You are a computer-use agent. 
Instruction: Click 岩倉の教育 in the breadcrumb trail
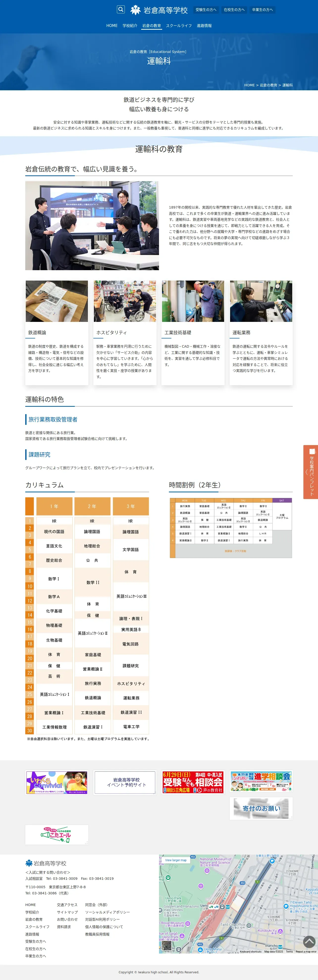coord(268,85)
